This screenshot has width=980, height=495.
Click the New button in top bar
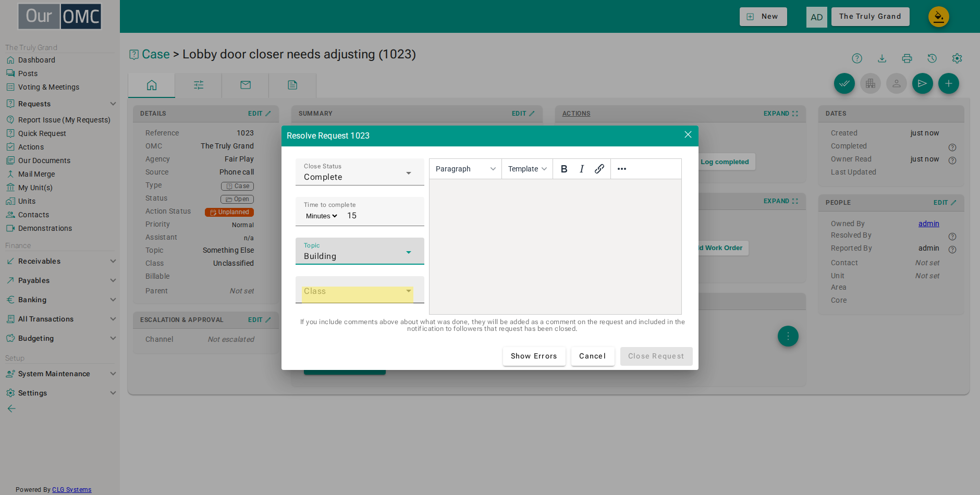click(763, 17)
